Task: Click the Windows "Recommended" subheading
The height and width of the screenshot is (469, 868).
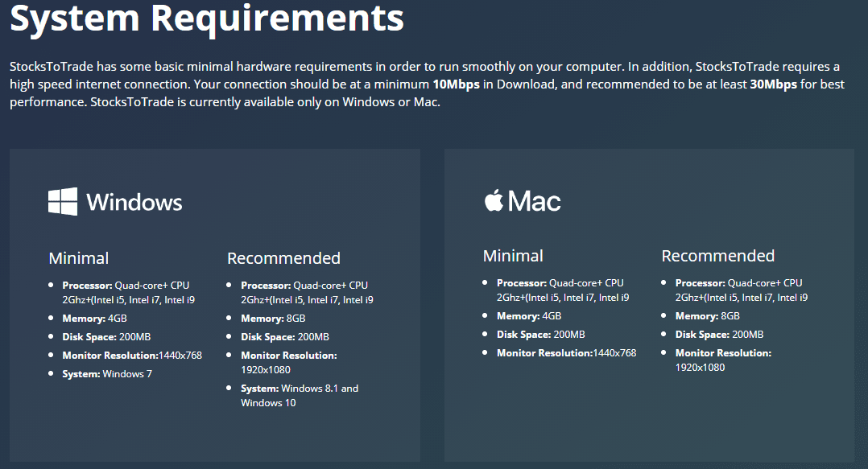Action: point(283,257)
